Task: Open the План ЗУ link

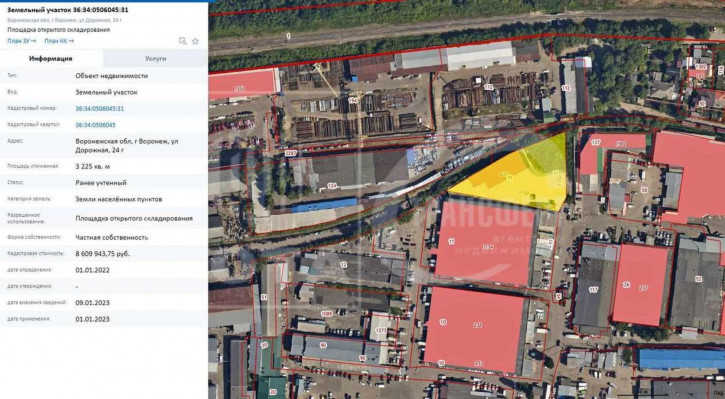Action: click(x=21, y=41)
